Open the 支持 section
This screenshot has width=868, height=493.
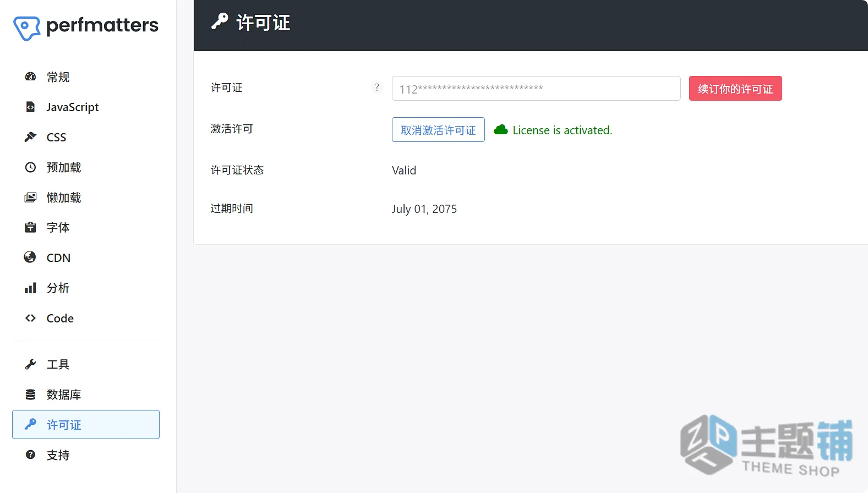click(86, 454)
